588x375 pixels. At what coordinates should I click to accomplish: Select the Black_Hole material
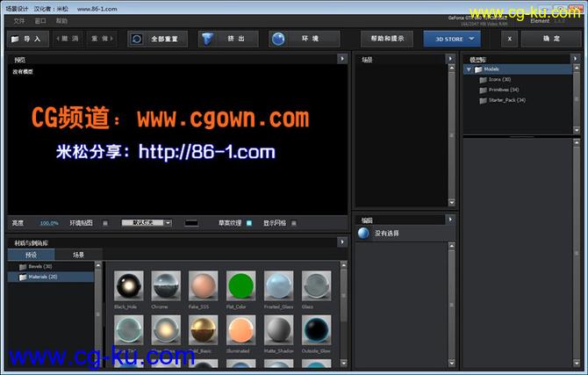coord(129,286)
